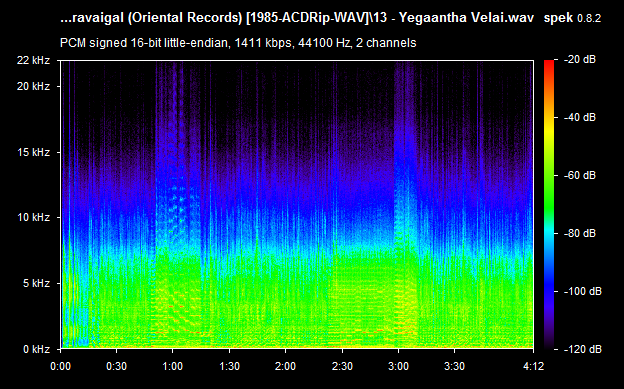This screenshot has height=389, width=624.
Task: Click the -60 dB legend label
Action: (x=581, y=175)
